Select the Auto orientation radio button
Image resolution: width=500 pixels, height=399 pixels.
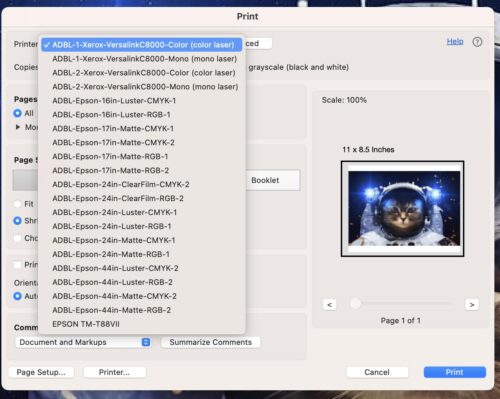17,296
